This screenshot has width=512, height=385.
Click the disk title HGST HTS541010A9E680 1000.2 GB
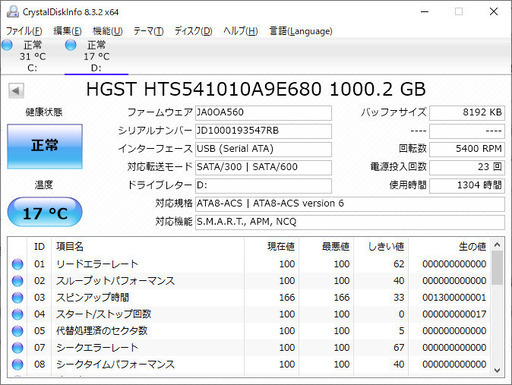[x=256, y=89]
